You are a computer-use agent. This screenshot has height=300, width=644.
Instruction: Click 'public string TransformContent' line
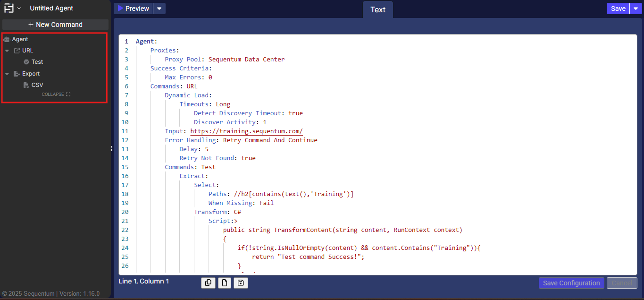coord(343,230)
